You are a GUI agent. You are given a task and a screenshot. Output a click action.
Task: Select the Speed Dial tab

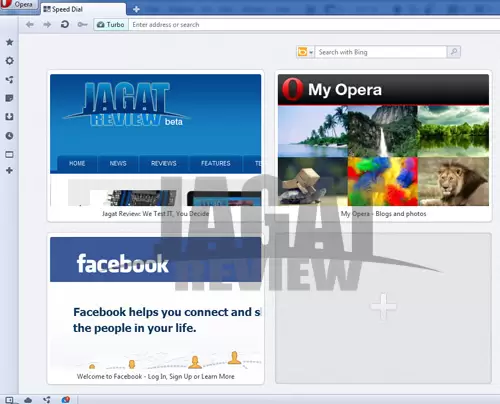tap(83, 9)
